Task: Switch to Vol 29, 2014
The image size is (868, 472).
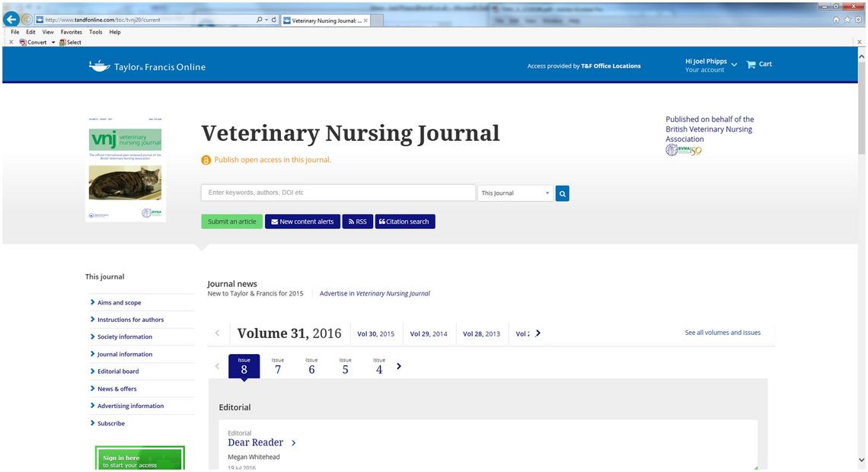Action: point(429,333)
